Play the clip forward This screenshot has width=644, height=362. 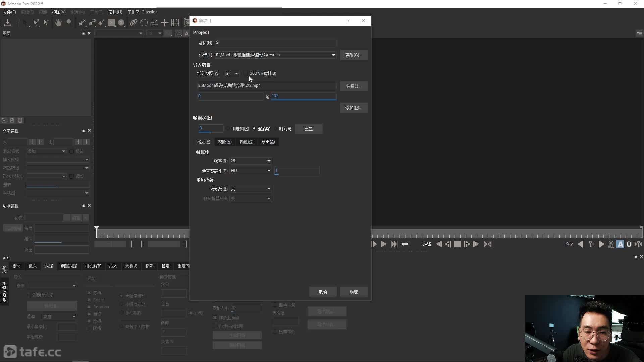[384, 244]
